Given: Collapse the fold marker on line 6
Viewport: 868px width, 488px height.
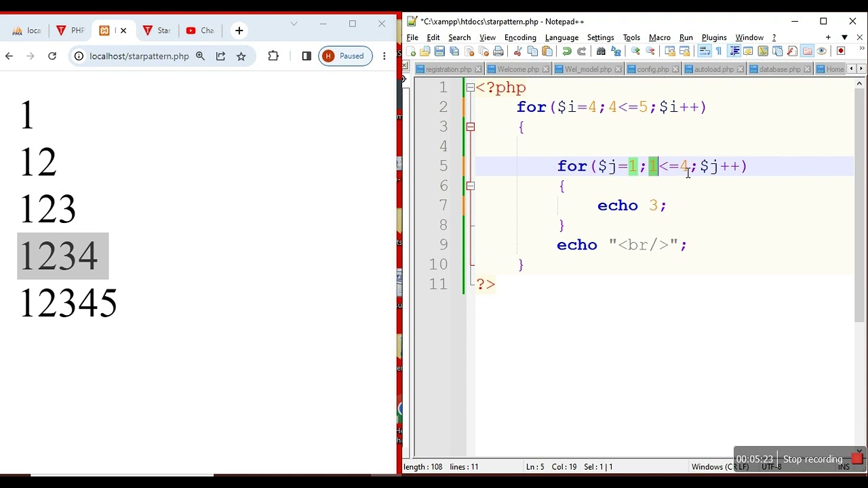Looking at the screenshot, I should point(471,186).
